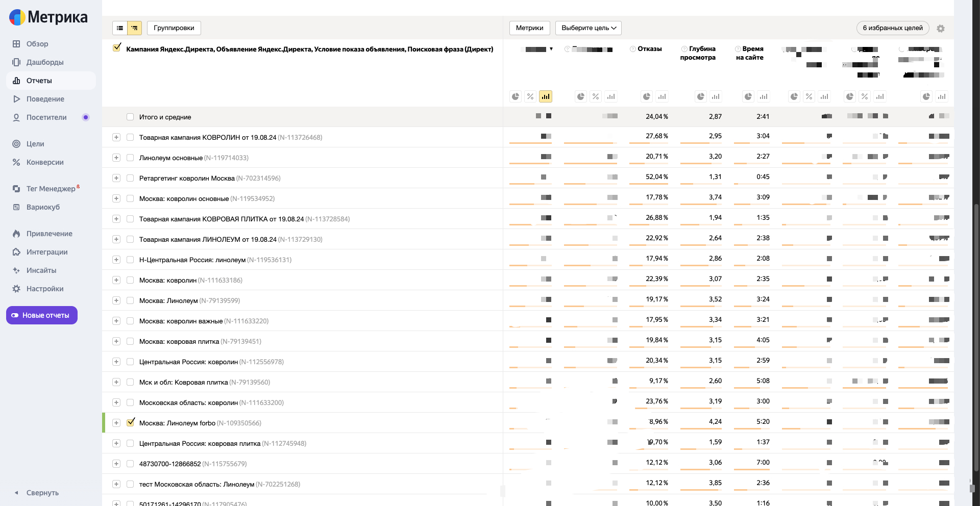Viewport: 980px width, 506px height.
Task: Uncheck Москва: Линолеум forbo checkbox
Action: tap(131, 422)
